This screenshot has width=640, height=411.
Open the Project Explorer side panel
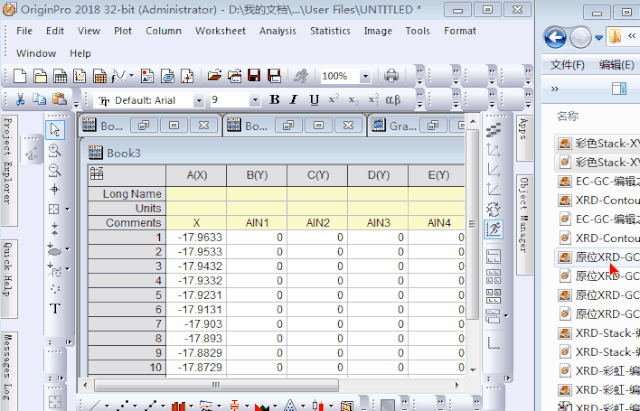[7, 155]
